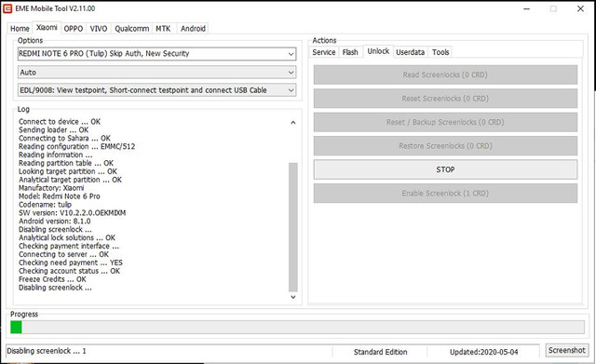
Task: Click log line 'Reading configuration ... EMMC/512'
Action: point(76,147)
